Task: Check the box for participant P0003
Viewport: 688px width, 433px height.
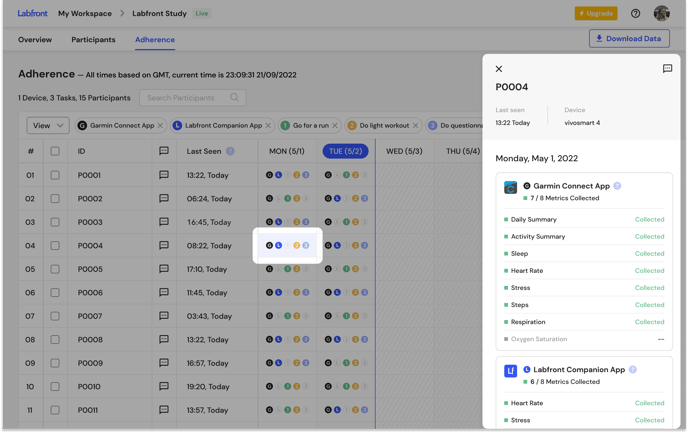Action: coord(55,222)
